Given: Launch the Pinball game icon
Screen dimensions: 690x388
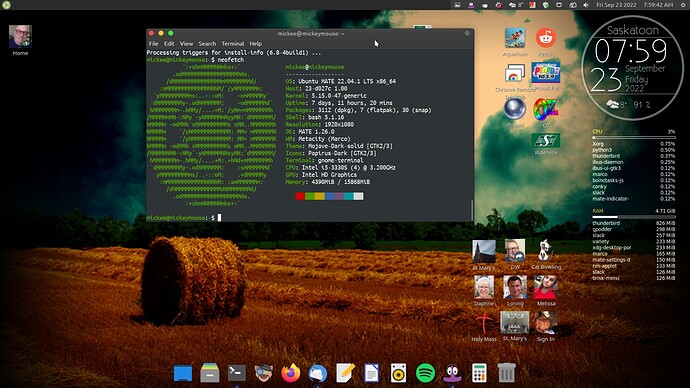Looking at the screenshot, I should [515, 109].
